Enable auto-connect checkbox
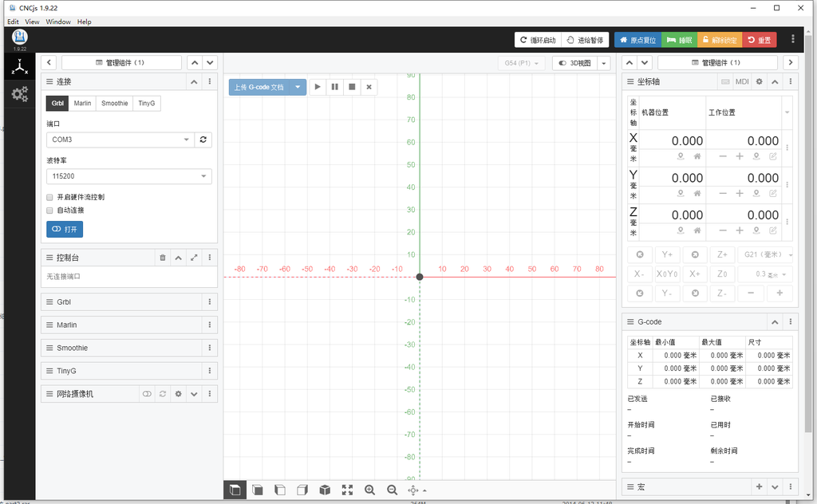The image size is (817, 504). (49, 211)
